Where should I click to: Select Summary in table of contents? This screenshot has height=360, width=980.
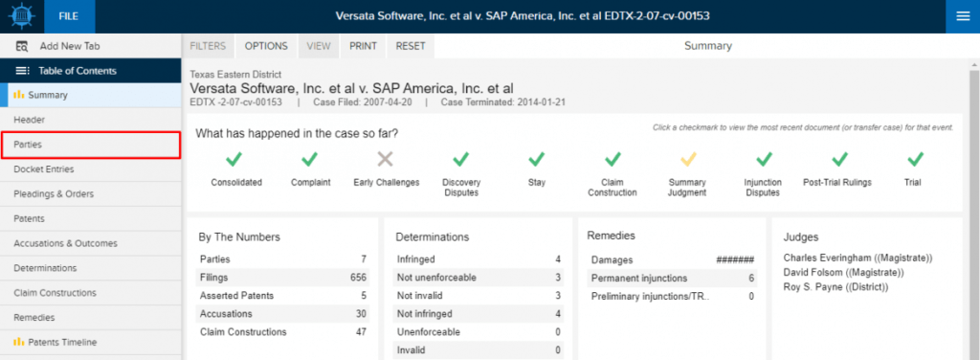(x=91, y=95)
